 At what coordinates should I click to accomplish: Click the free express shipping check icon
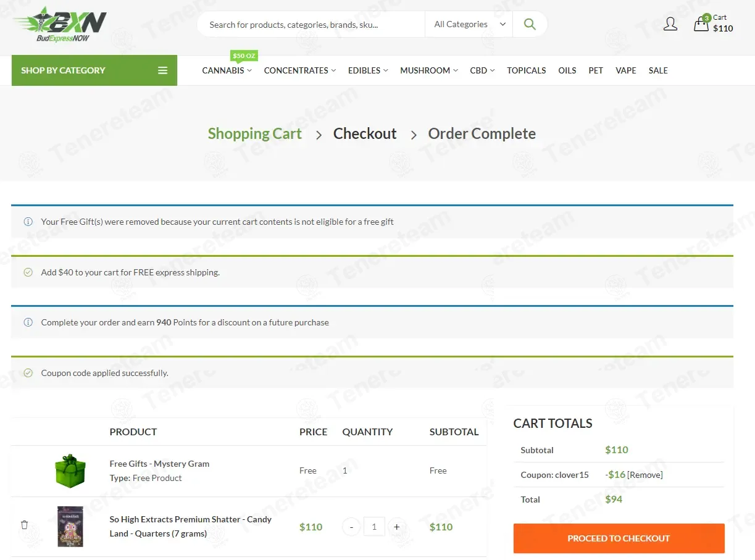point(28,272)
